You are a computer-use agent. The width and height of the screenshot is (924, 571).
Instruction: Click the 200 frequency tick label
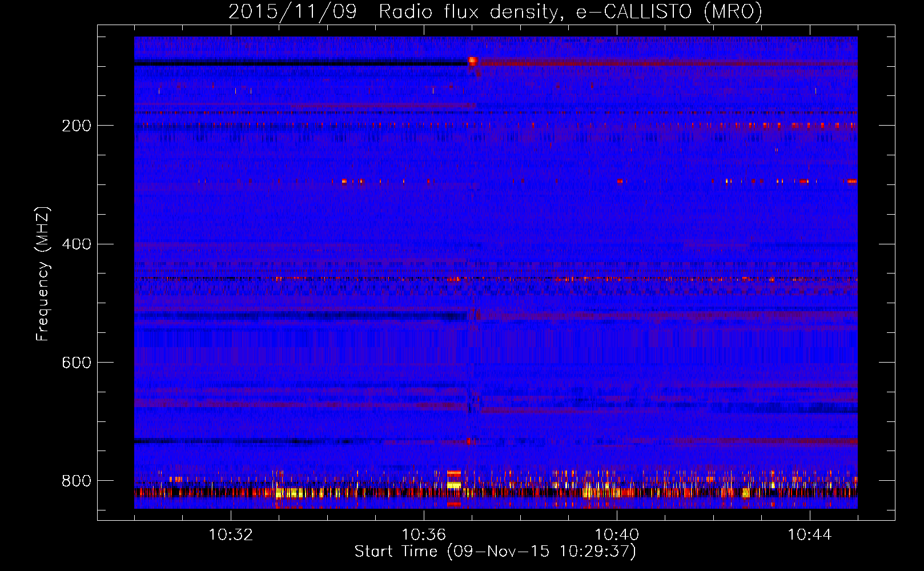77,126
